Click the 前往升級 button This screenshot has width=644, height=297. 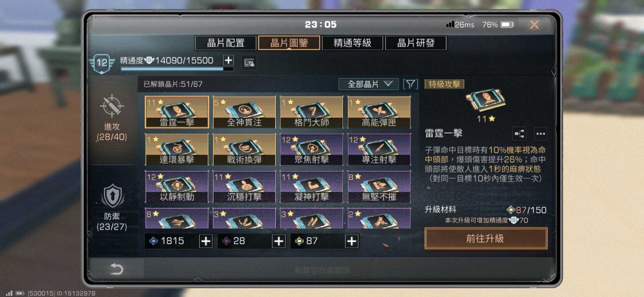[x=486, y=238]
